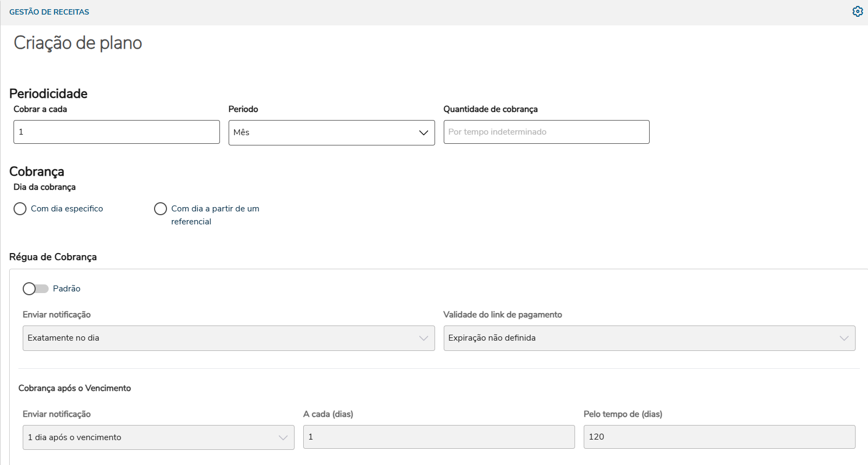Open the settings gear icon
The height and width of the screenshot is (465, 868).
pyautogui.click(x=857, y=11)
